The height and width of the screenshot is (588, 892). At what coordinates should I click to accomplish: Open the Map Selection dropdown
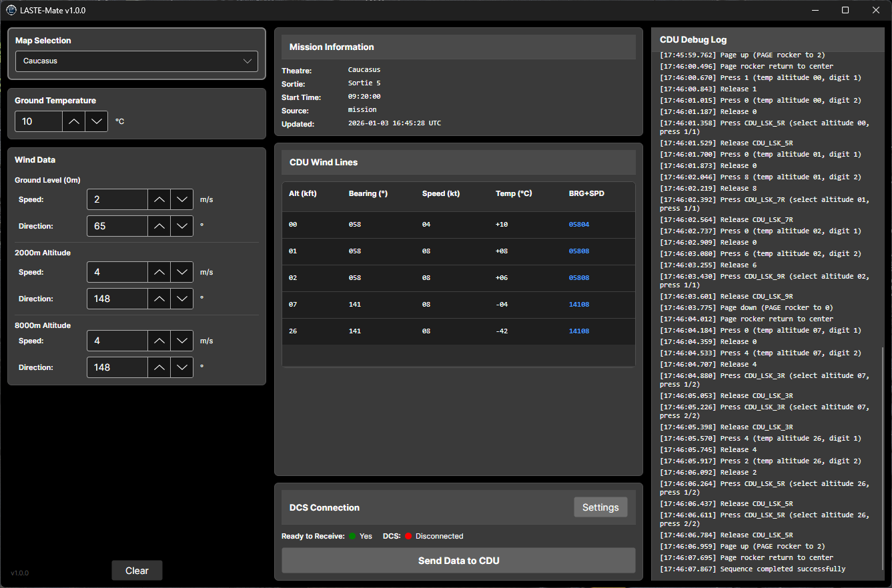pyautogui.click(x=136, y=61)
